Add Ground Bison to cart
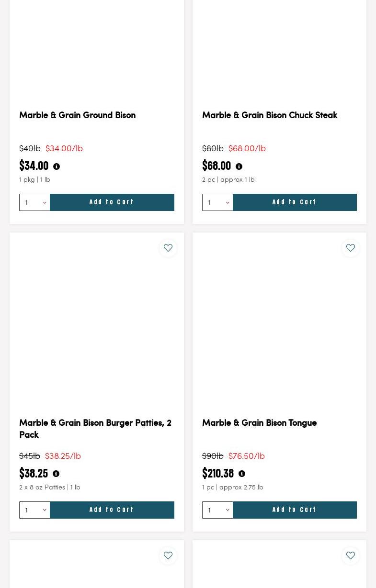 [112, 202]
